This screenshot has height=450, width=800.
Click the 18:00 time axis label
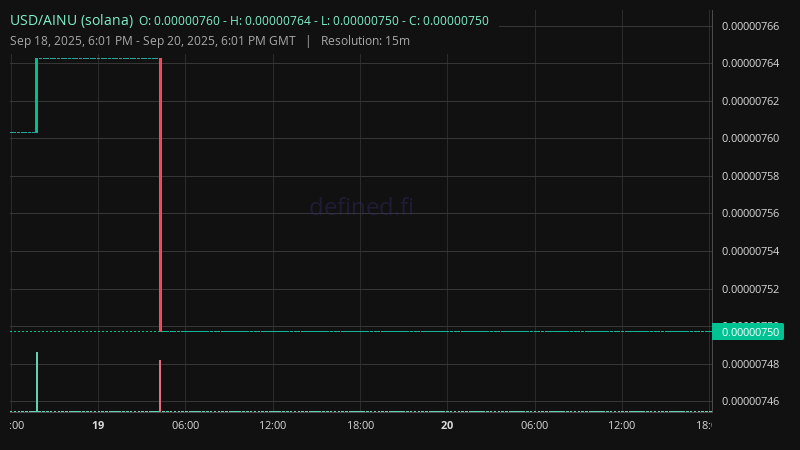click(x=360, y=425)
